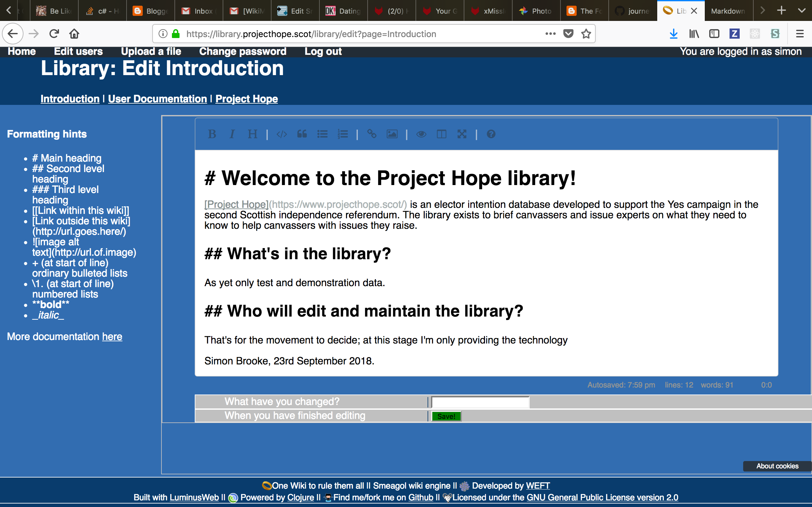This screenshot has width=812, height=507.
Task: Click Upload a file menu item
Action: pyautogui.click(x=151, y=51)
